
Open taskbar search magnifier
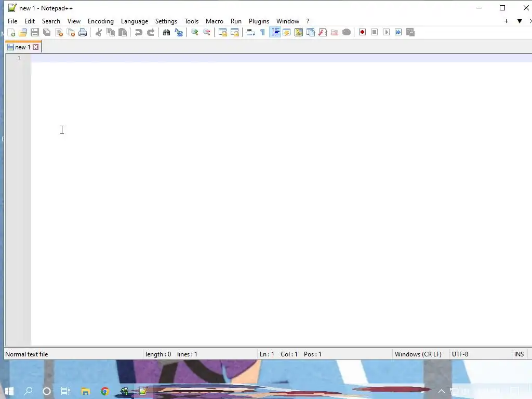point(29,391)
